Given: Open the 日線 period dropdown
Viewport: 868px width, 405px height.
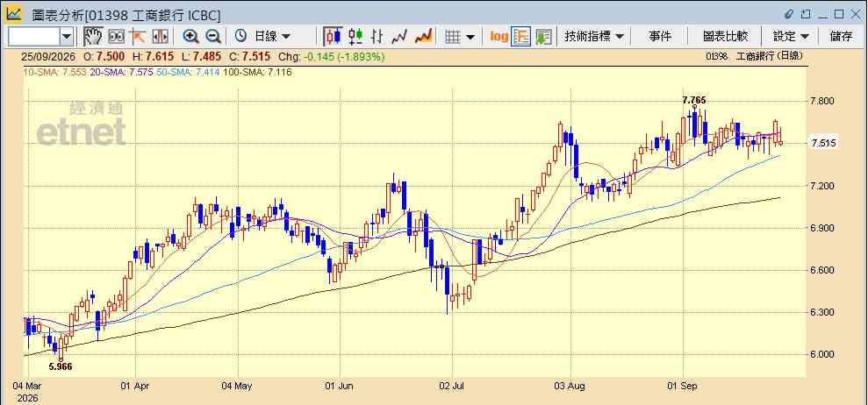Looking at the screenshot, I should click(x=272, y=37).
